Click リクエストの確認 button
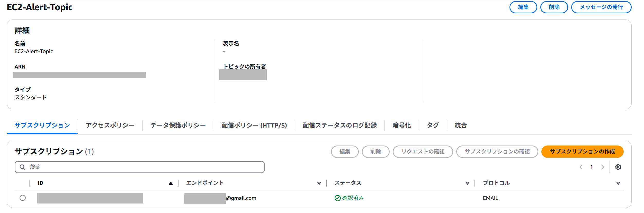Viewport: 644px width, 213px height. tap(423, 152)
